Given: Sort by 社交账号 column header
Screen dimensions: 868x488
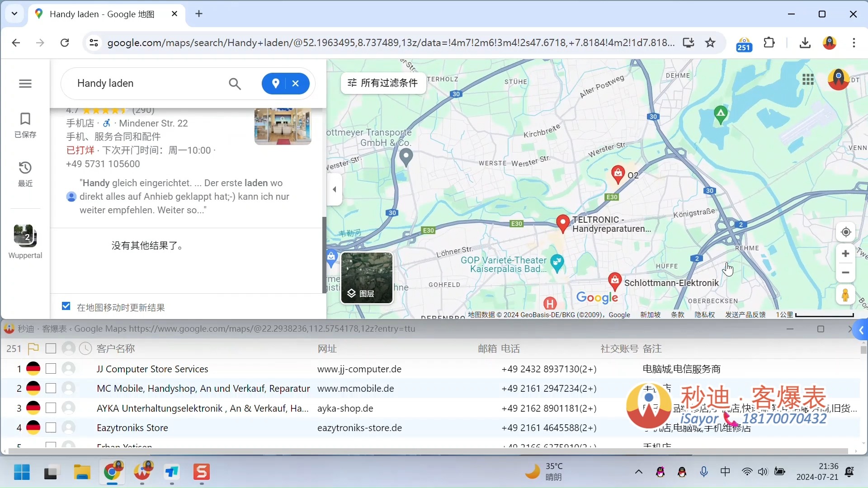Looking at the screenshot, I should [619, 348].
